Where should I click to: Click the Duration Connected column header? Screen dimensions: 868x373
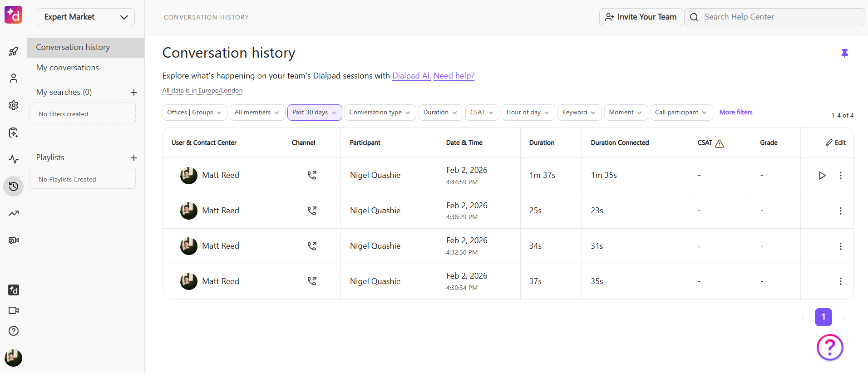[x=620, y=142]
